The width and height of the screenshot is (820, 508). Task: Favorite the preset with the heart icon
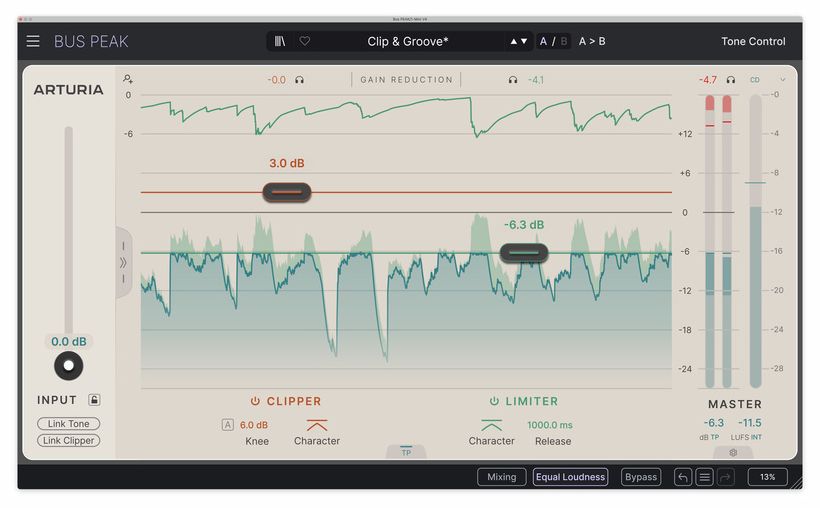click(x=304, y=41)
